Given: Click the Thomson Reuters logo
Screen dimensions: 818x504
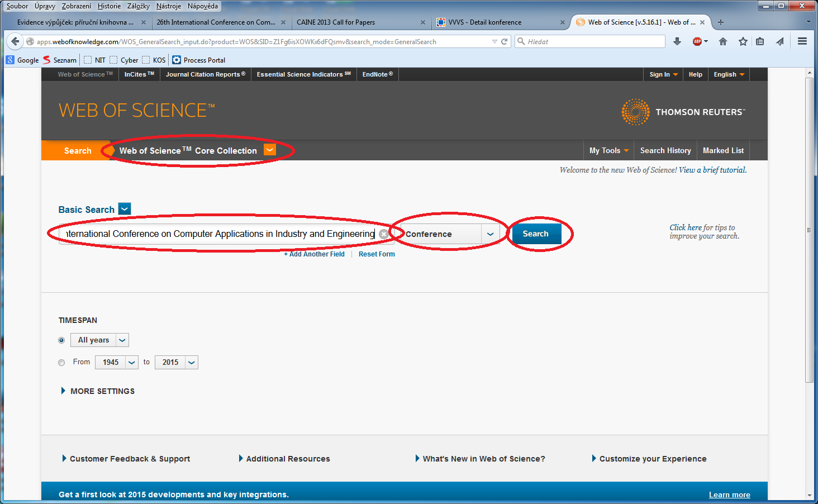Looking at the screenshot, I should coord(683,112).
